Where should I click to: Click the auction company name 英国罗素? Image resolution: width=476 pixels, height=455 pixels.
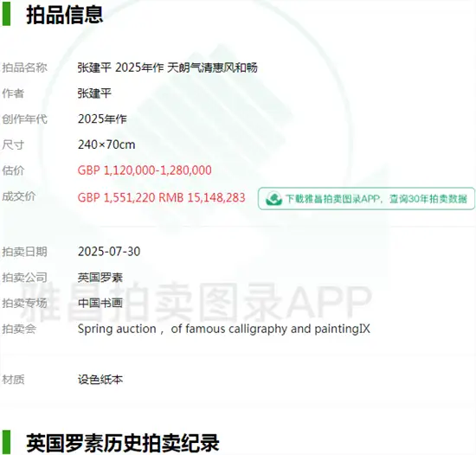(x=100, y=278)
